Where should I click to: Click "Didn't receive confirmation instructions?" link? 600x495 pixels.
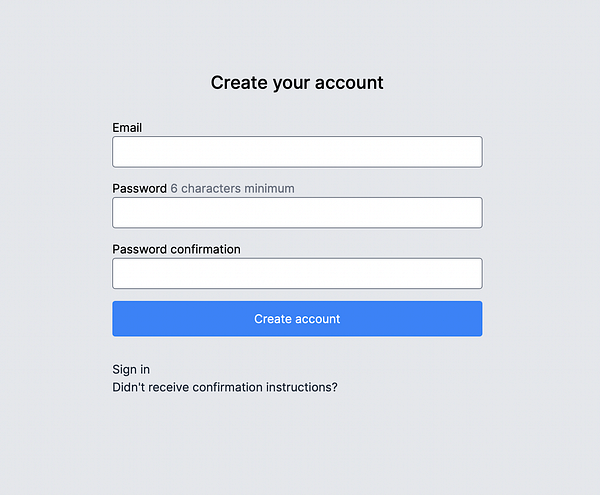(x=225, y=386)
